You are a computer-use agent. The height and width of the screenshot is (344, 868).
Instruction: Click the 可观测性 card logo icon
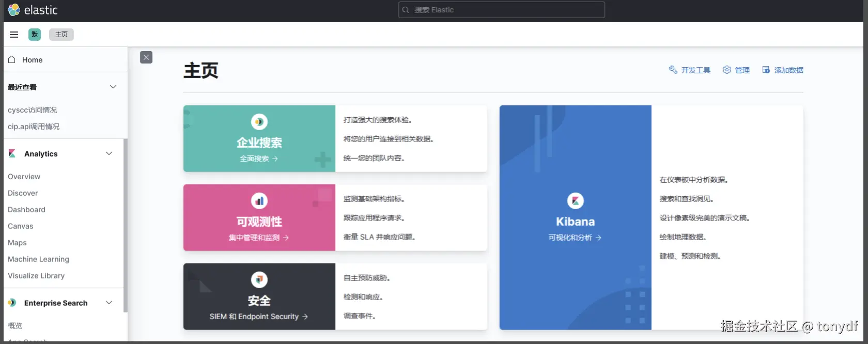click(259, 201)
